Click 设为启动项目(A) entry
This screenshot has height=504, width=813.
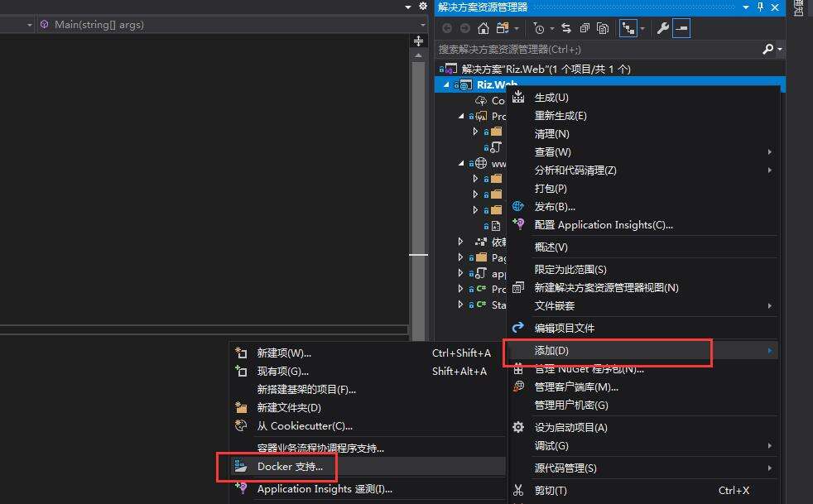click(x=643, y=427)
